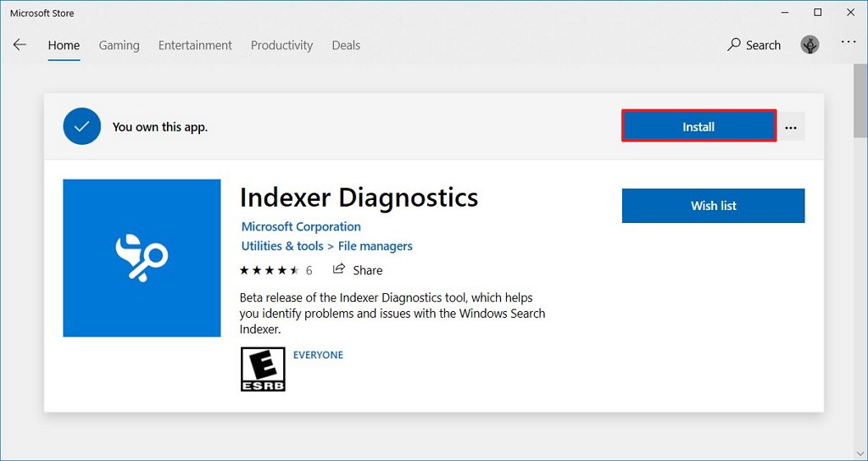Click the app description text
Screen dimensions: 868x461
point(392,314)
